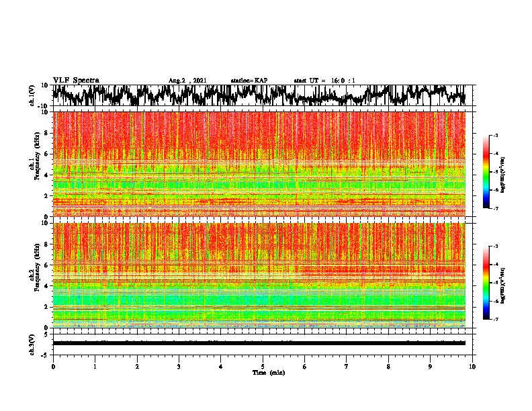Click the "1" tick on time axis
532x411 pixels.
point(95,367)
